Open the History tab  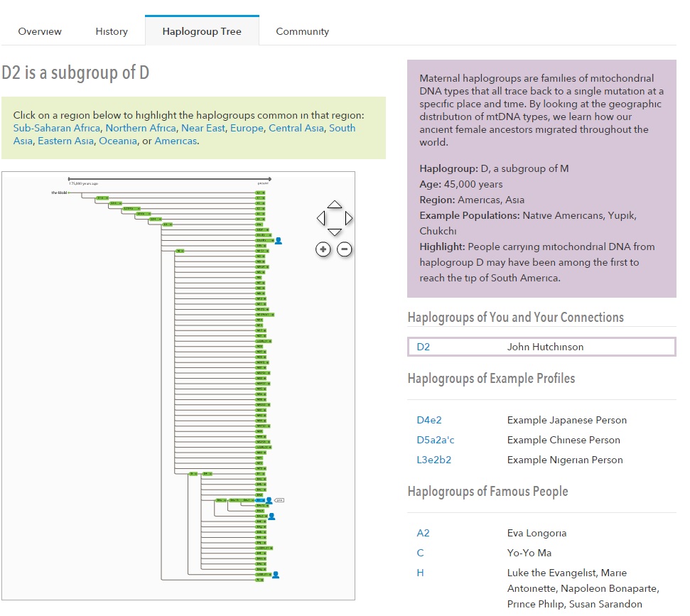click(x=112, y=31)
